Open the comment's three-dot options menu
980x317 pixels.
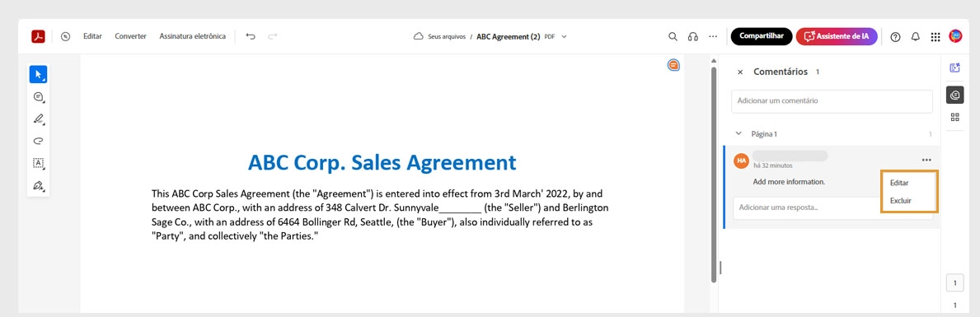click(x=926, y=161)
